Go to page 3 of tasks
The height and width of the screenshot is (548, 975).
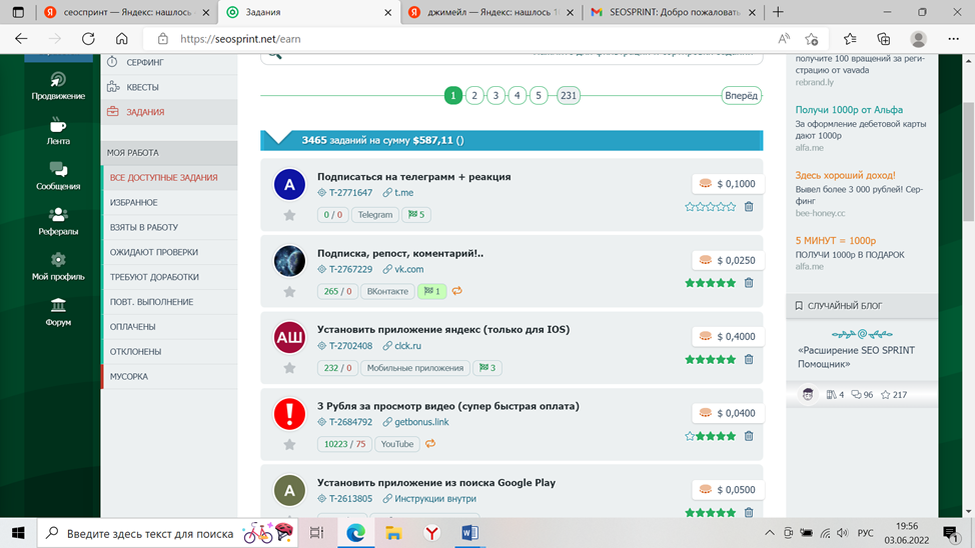click(x=496, y=96)
